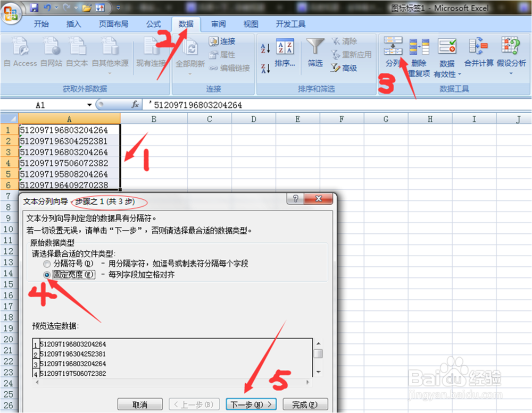
Task: Click the Office button logo
Action: tap(11, 13)
